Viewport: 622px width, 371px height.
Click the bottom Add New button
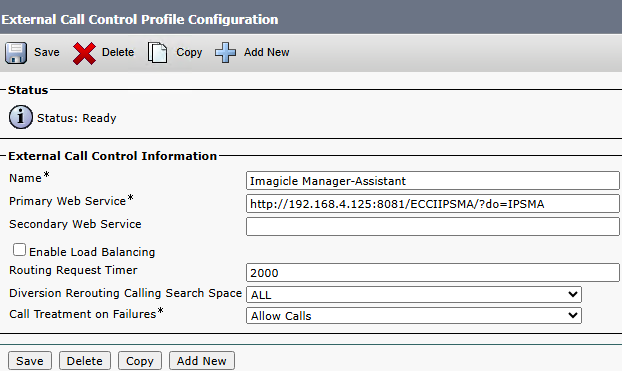(202, 361)
